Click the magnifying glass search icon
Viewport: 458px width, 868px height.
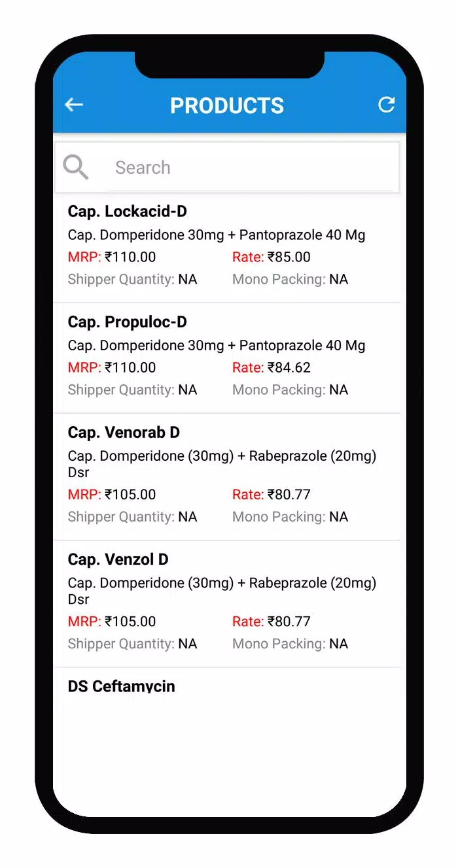[76, 167]
